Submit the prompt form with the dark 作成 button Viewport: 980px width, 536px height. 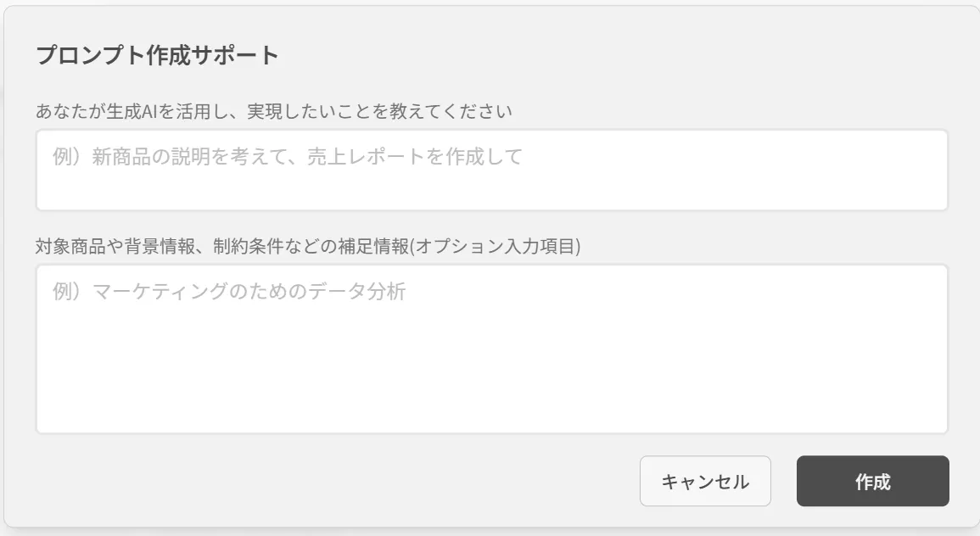tap(872, 482)
